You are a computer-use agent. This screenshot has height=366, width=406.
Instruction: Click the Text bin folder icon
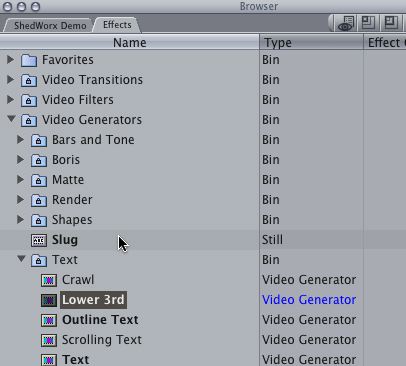coord(39,260)
